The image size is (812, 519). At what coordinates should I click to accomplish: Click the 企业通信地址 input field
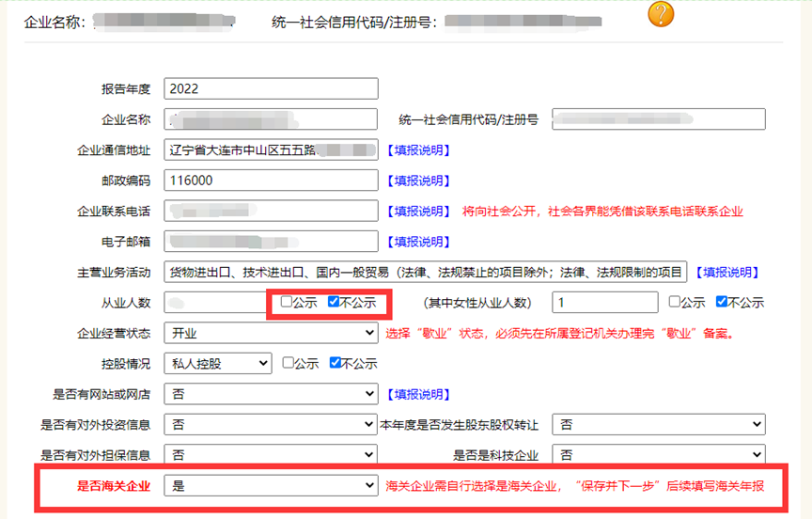271,149
